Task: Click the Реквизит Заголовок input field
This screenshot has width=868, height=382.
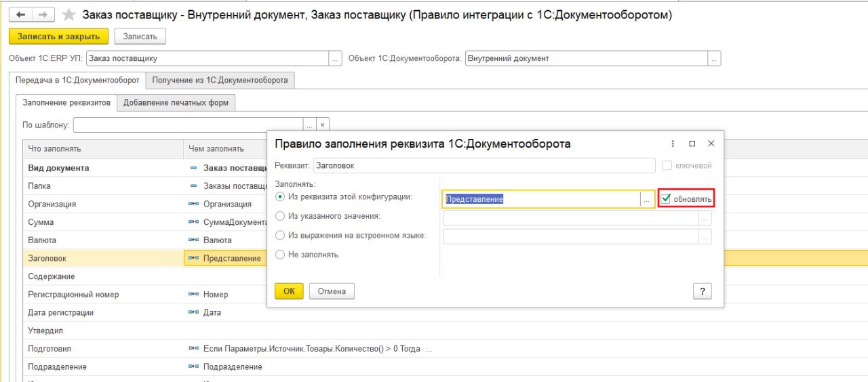Action: 484,165
